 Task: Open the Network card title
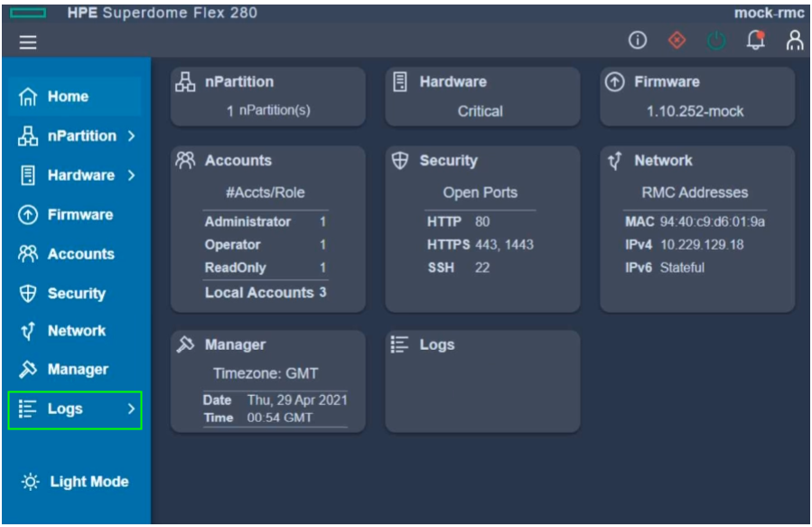[663, 161]
